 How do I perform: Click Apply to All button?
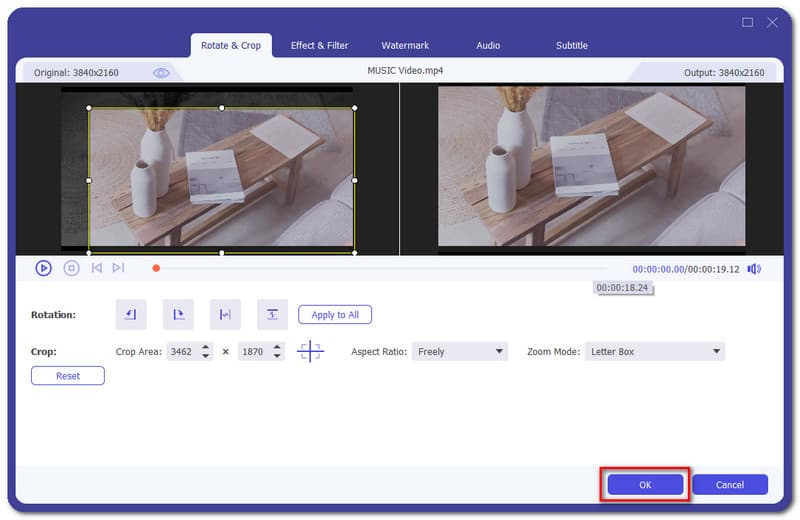335,315
